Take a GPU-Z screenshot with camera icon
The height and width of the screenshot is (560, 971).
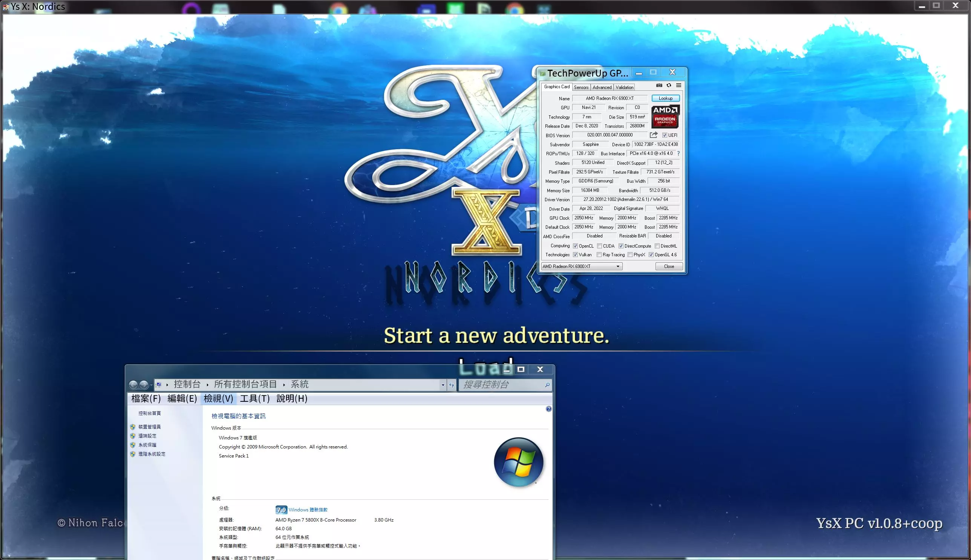[659, 86]
